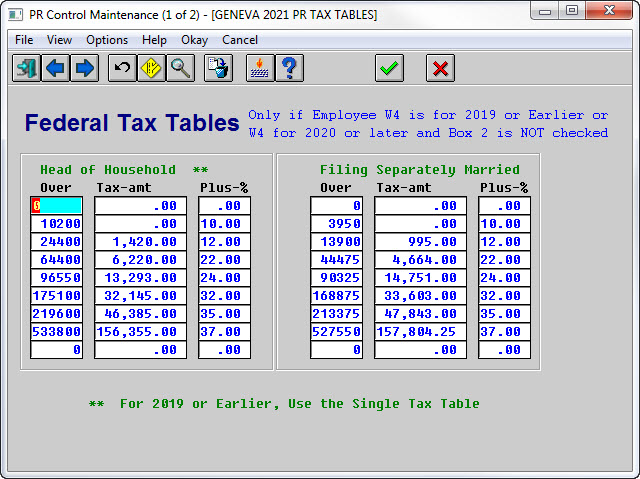This screenshot has height=479, width=640.
Task: Open search with magnifying glass icon
Action: [180, 68]
